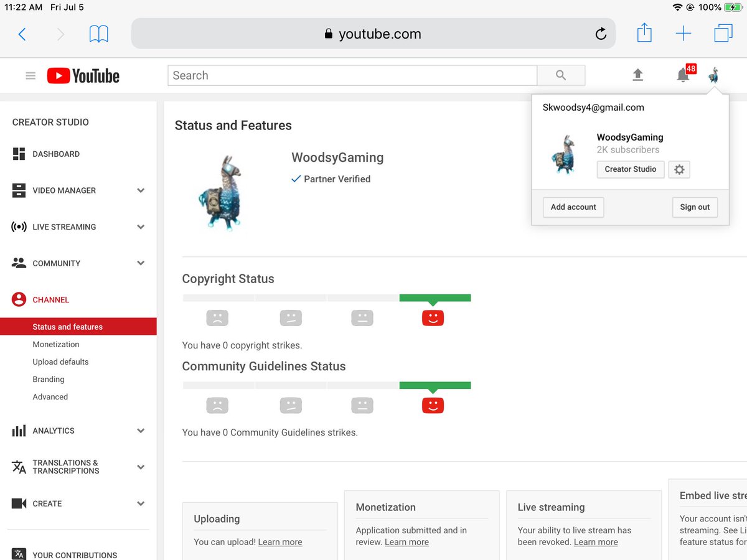Reload the youtube.com page
This screenshot has height=560, width=747.
click(601, 34)
